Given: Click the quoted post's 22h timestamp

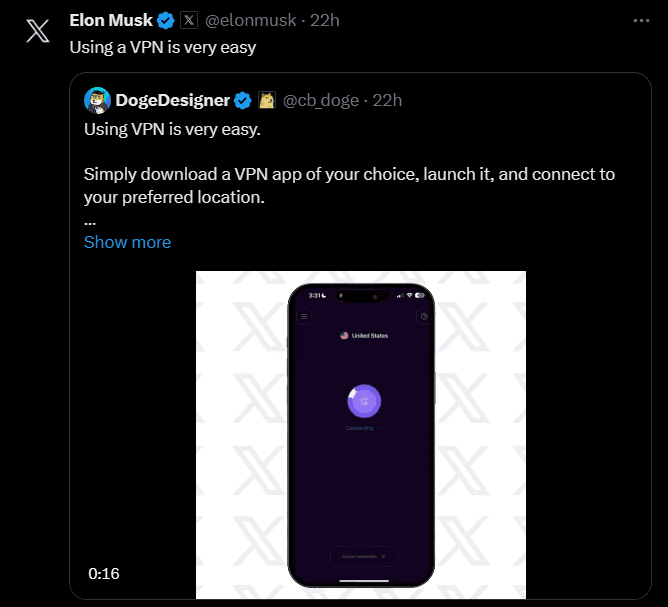Looking at the screenshot, I should tap(386, 100).
